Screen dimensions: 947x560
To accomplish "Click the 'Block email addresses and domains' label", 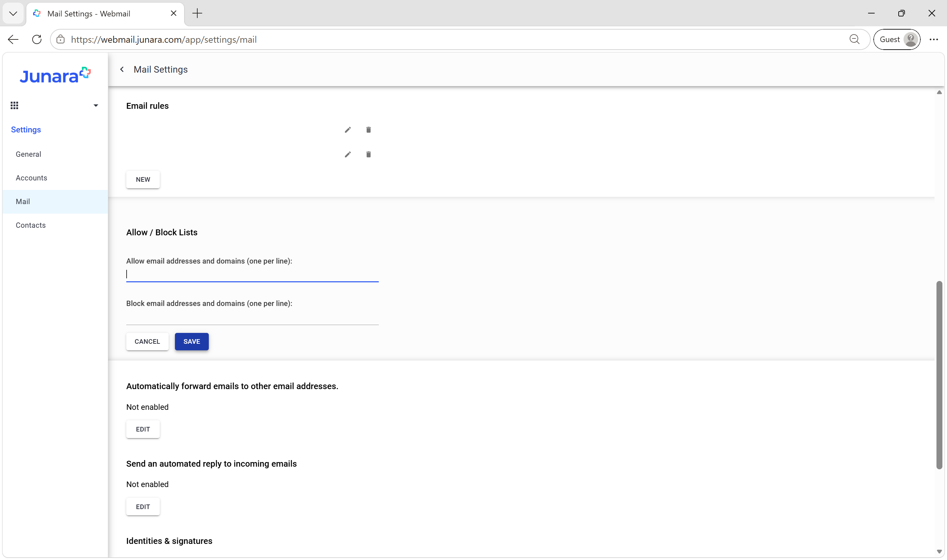I will 209,304.
